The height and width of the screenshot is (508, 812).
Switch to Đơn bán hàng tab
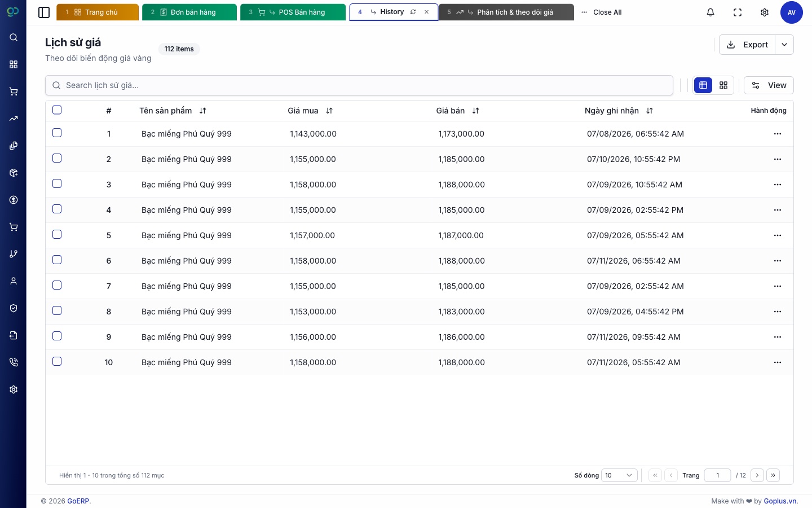coord(189,12)
